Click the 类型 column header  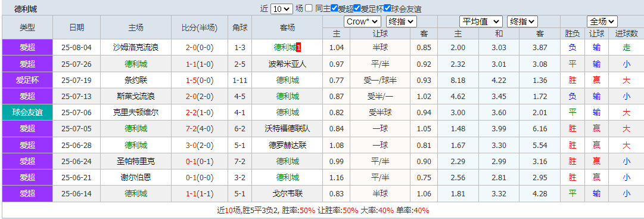point(27,27)
